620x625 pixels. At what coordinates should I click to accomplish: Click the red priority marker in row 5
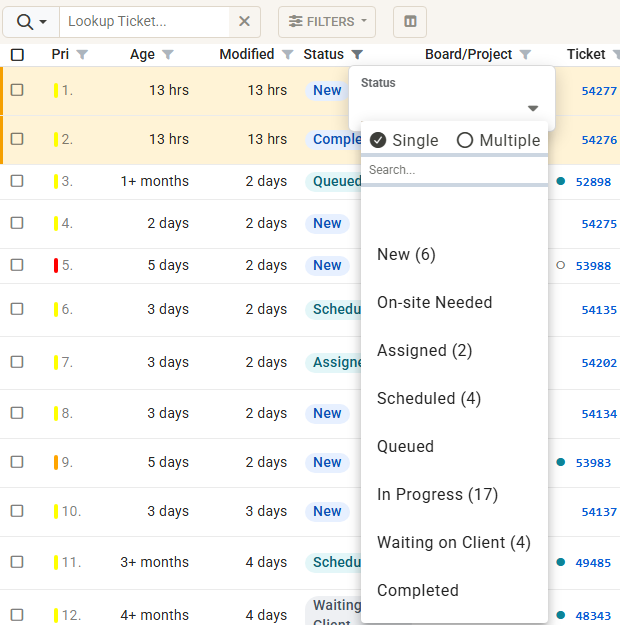[56, 265]
